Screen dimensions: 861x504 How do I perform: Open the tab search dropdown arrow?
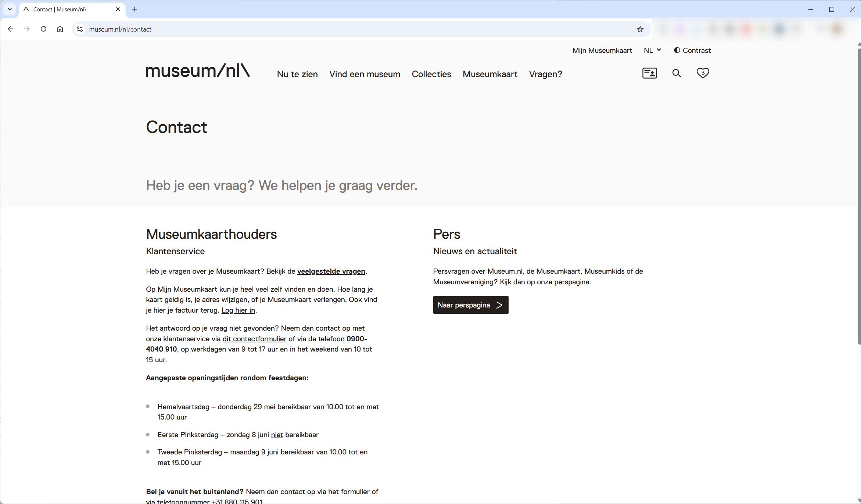click(x=10, y=9)
